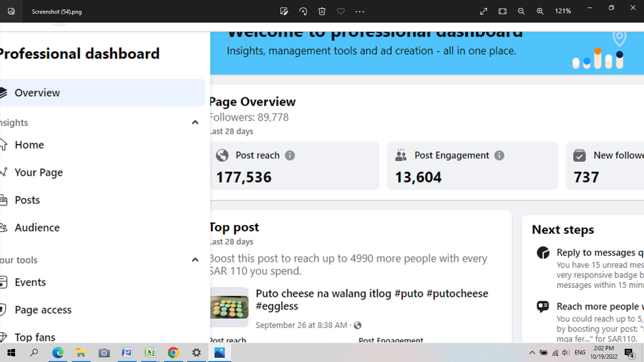Click the globe icon on Post reach card
This screenshot has height=362, width=644.
(x=222, y=156)
